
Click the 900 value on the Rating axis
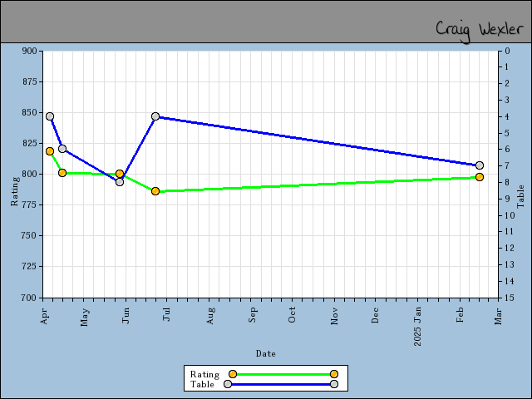point(30,51)
